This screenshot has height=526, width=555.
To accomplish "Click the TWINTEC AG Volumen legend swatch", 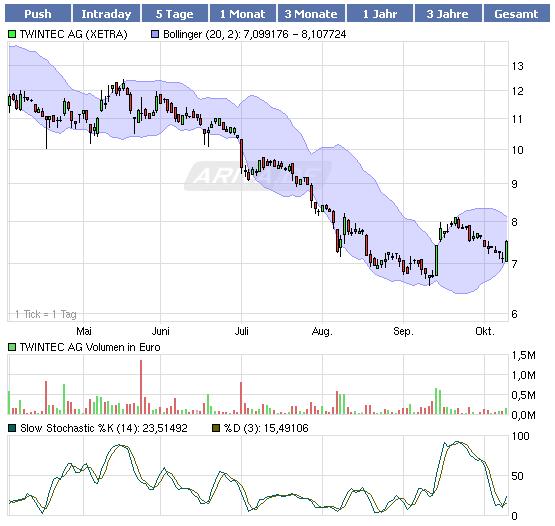I will pyautogui.click(x=12, y=347).
